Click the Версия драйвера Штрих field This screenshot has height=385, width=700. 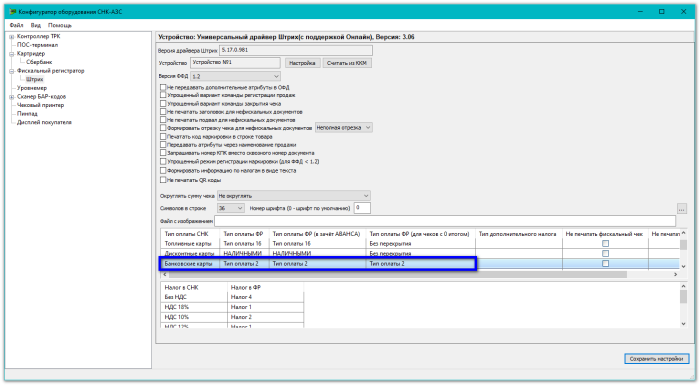click(296, 50)
